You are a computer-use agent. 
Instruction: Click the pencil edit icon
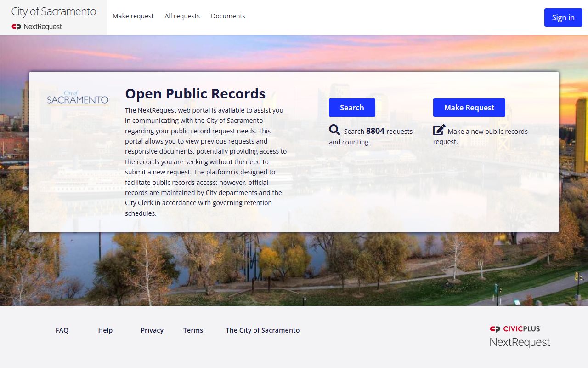pyautogui.click(x=439, y=130)
